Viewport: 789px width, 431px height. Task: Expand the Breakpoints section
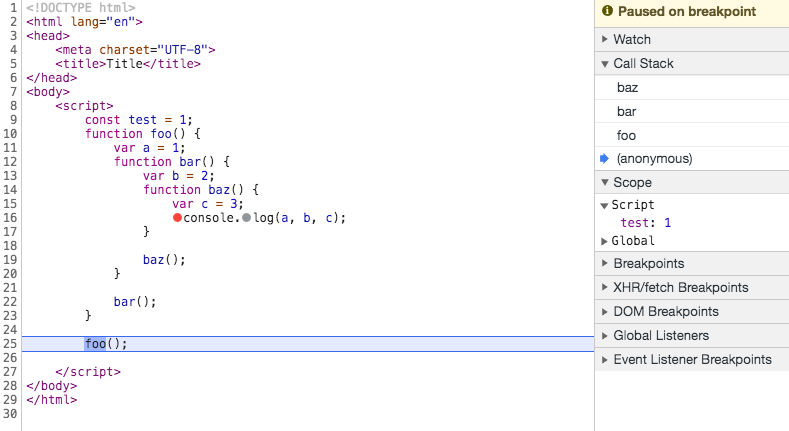[x=692, y=264]
